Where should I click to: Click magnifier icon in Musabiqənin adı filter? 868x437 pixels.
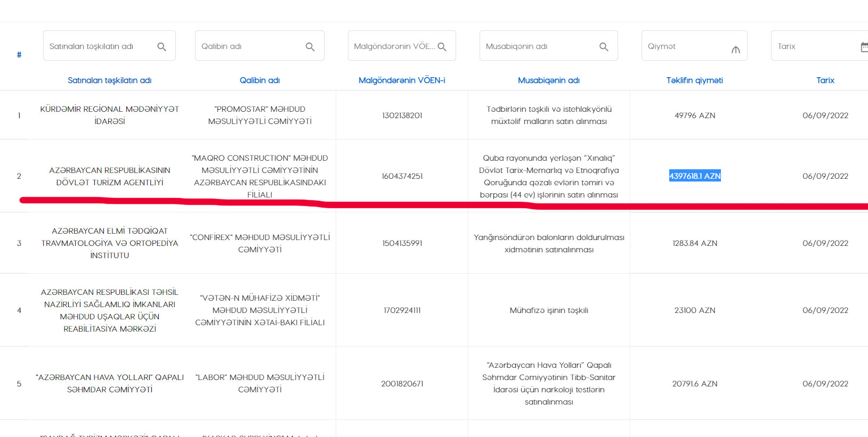(x=604, y=47)
